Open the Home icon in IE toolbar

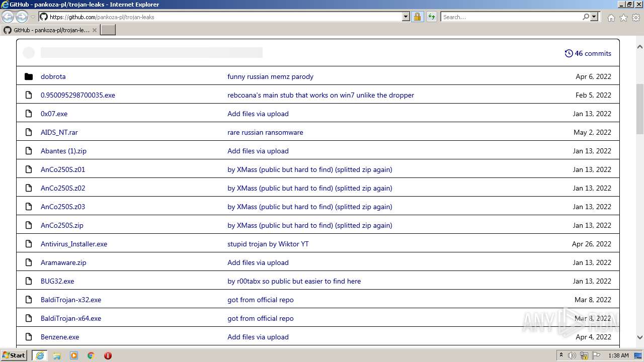(x=611, y=18)
